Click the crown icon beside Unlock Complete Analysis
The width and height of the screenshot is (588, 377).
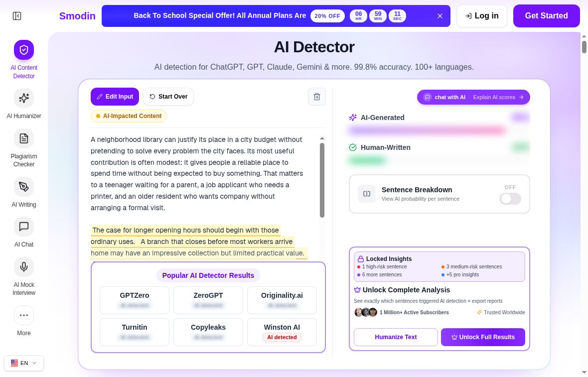357,290
